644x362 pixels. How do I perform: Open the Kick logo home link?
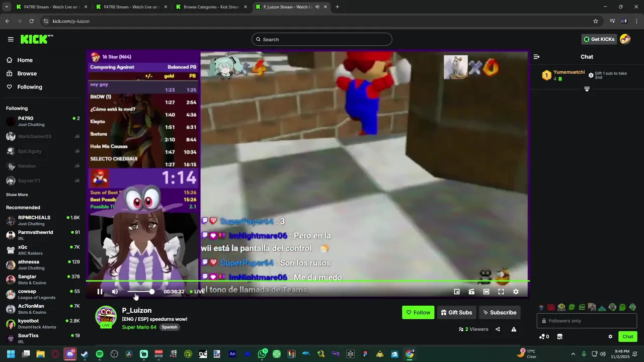click(x=37, y=39)
